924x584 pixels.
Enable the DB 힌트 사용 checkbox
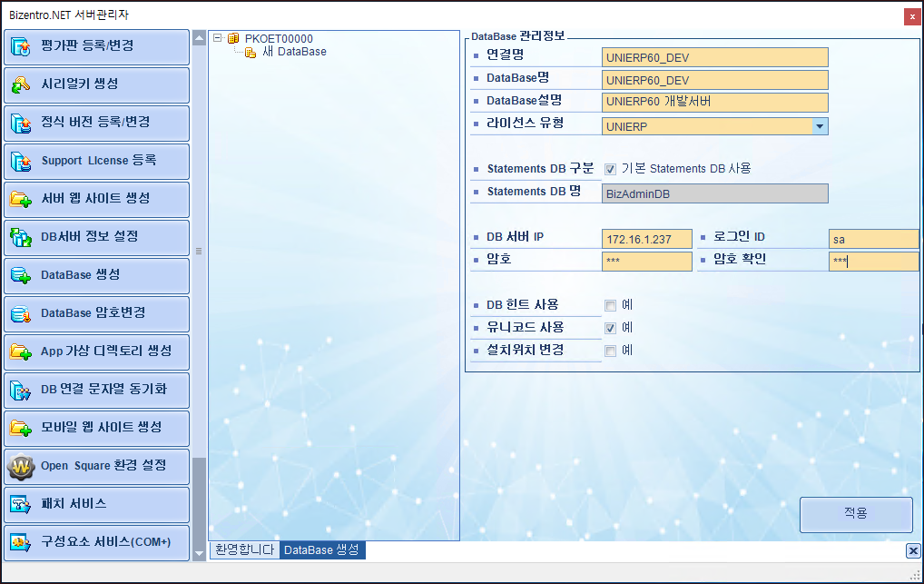(610, 305)
